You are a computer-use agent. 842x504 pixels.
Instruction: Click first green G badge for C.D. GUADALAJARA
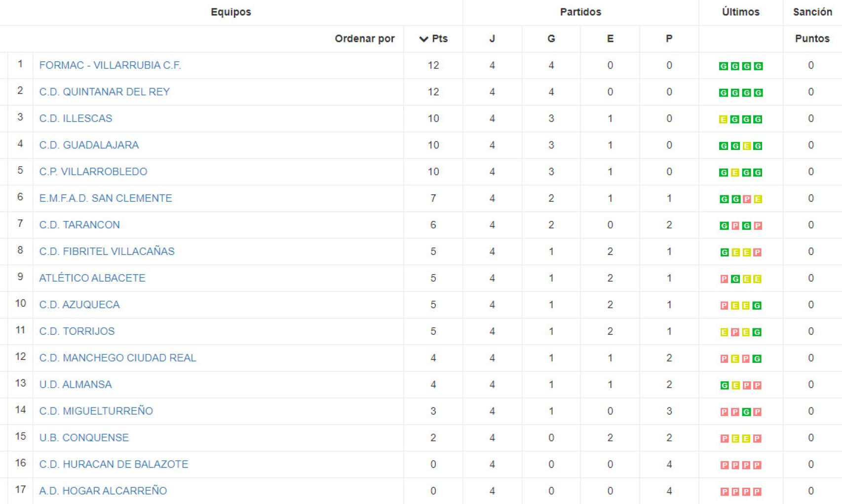coord(723,146)
